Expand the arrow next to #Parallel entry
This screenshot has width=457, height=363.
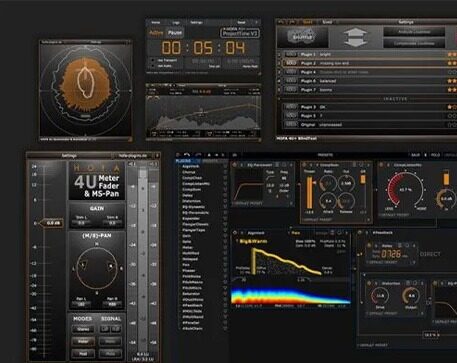[225, 323]
